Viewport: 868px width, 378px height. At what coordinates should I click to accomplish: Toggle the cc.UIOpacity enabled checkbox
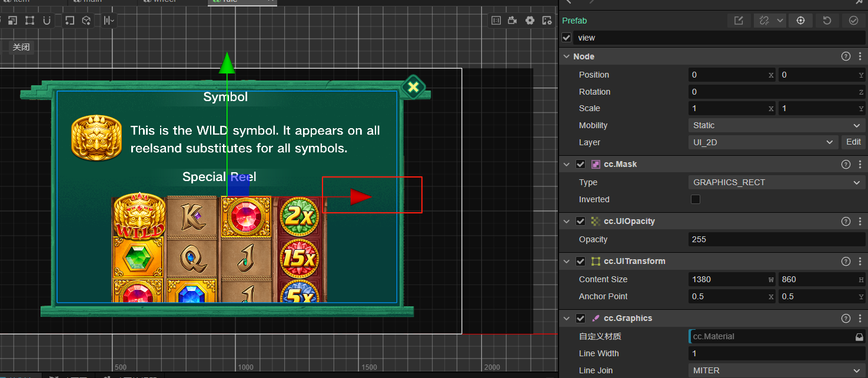[x=580, y=222]
